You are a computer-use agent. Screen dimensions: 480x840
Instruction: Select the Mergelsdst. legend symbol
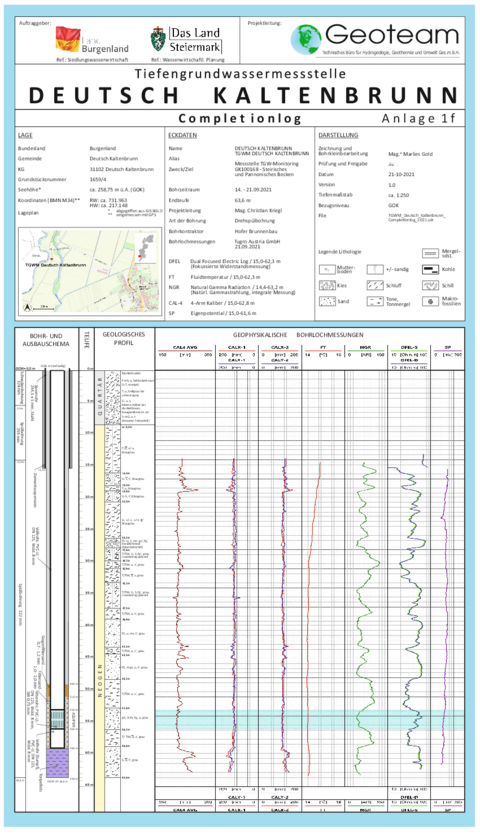pyautogui.click(x=429, y=252)
